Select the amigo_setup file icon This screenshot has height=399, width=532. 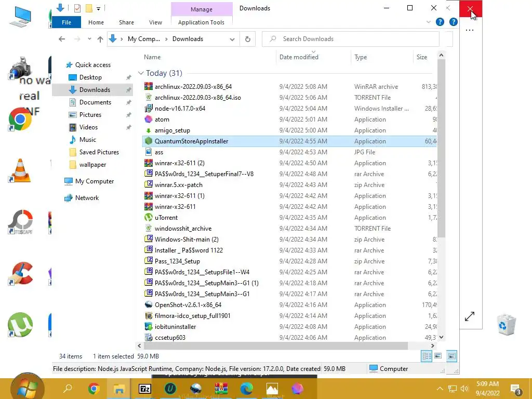coord(148,130)
